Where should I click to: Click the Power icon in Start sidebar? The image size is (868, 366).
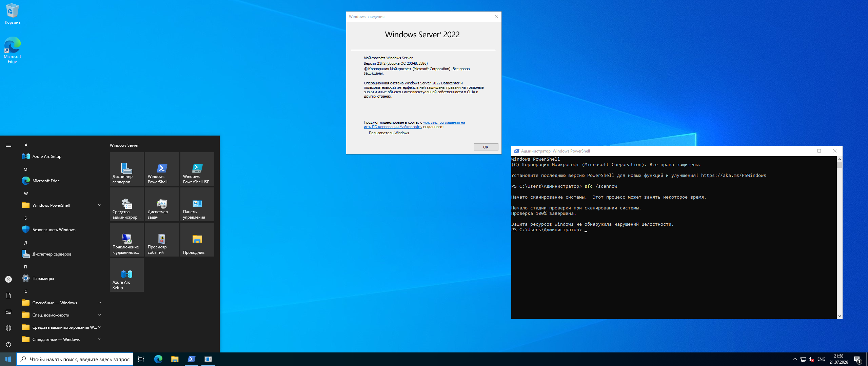click(8, 344)
